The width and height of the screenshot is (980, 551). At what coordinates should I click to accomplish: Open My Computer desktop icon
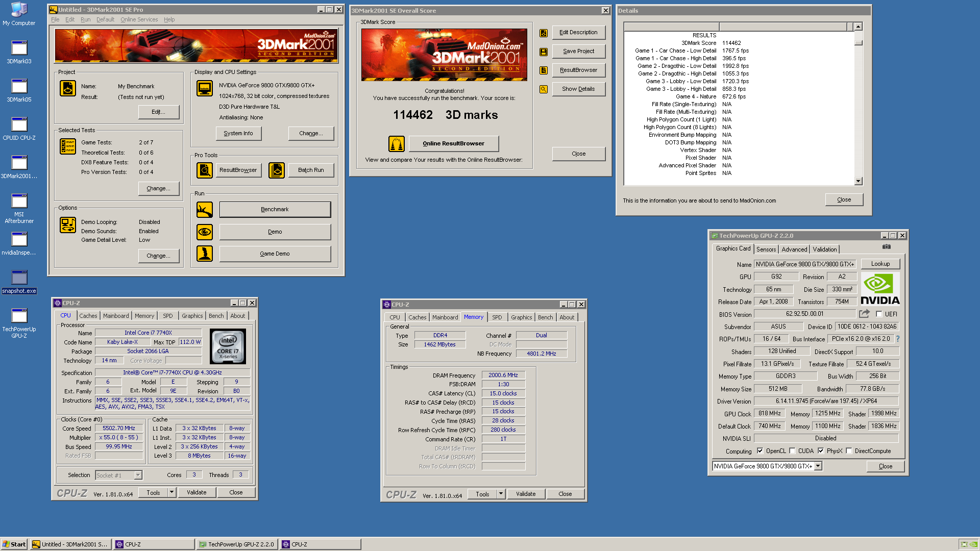[19, 14]
